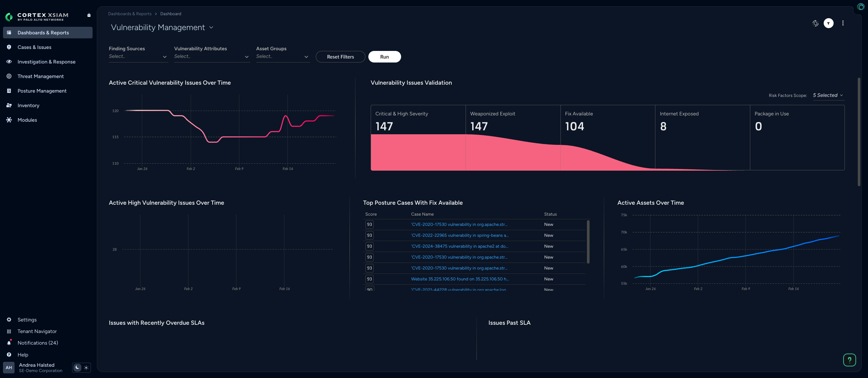The height and width of the screenshot is (378, 868).
Task: Click the Tenant Navigator grid icon
Action: (x=9, y=331)
